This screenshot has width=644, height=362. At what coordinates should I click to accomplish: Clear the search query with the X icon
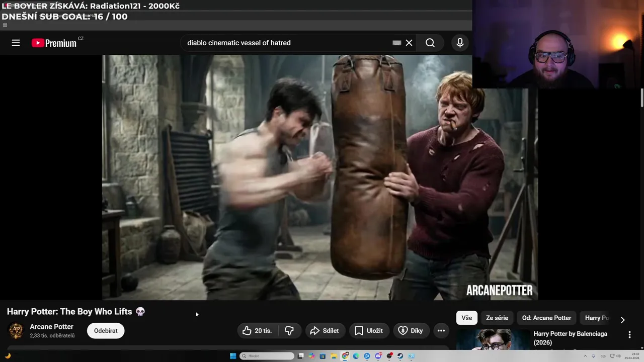[409, 43]
